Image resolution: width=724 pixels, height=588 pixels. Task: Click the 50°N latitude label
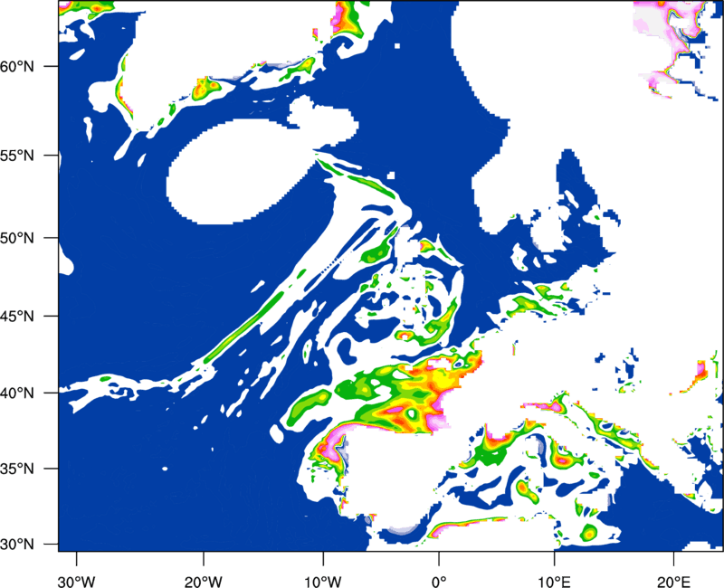coord(17,238)
